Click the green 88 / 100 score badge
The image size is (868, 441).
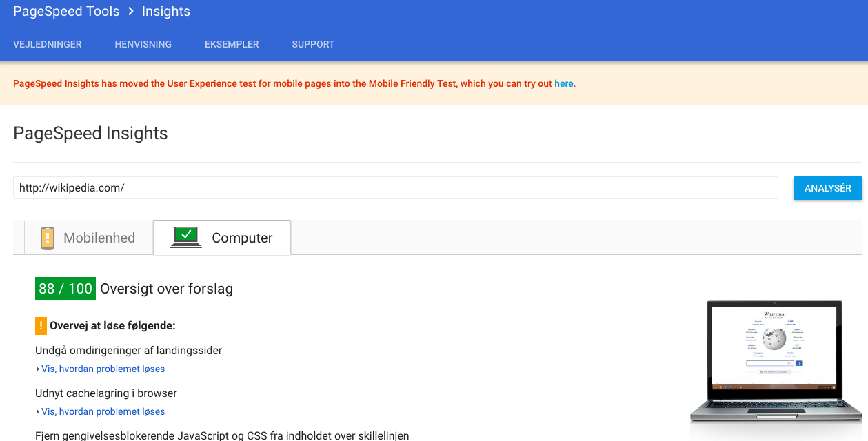[65, 289]
